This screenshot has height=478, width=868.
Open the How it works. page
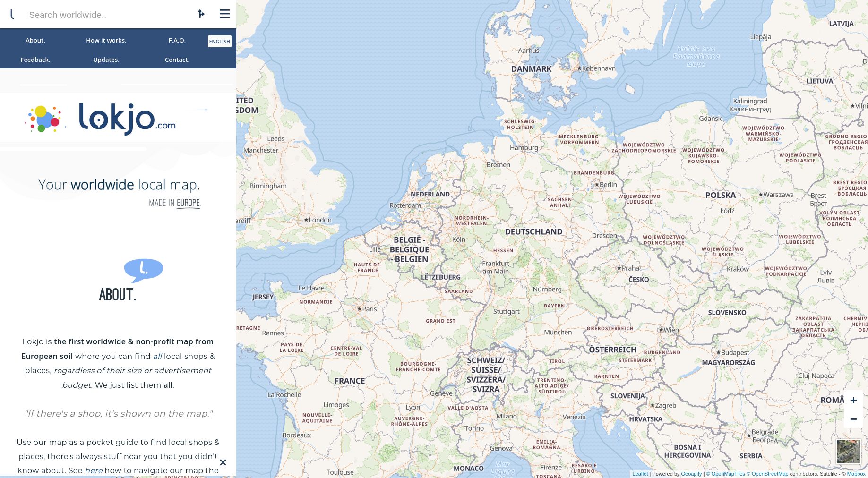pos(106,40)
